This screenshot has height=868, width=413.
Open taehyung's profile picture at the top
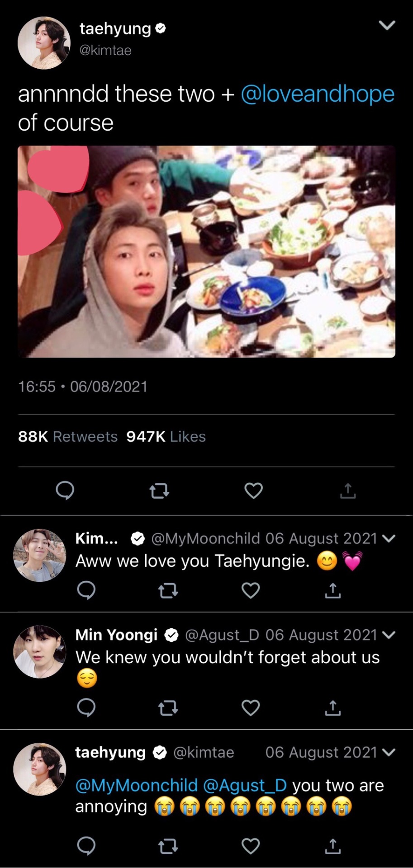(44, 43)
